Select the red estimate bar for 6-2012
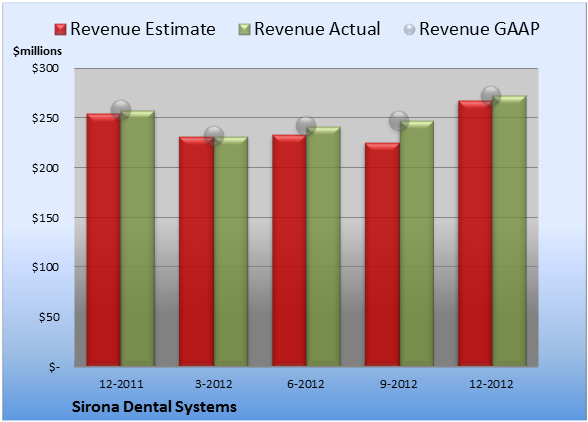Image resolution: width=588 pixels, height=422 pixels. pyautogui.click(x=290, y=250)
